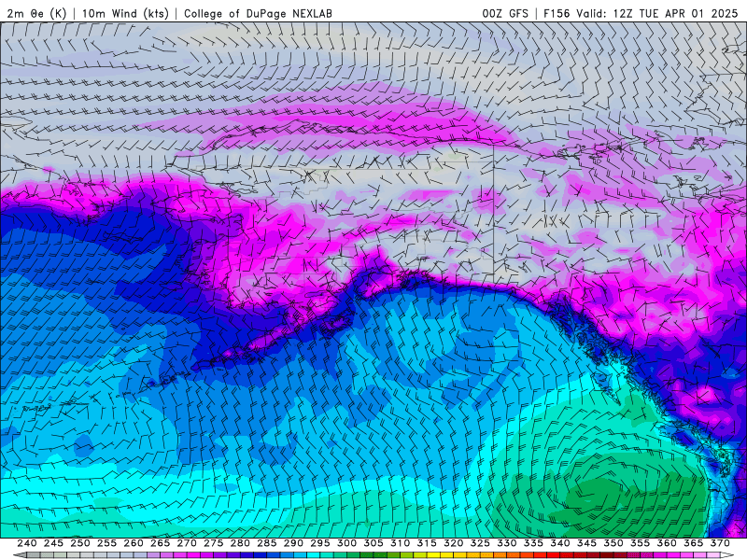Select the 350 value on the color scale
Image resolution: width=747 pixels, height=560 pixels.
coord(613,543)
